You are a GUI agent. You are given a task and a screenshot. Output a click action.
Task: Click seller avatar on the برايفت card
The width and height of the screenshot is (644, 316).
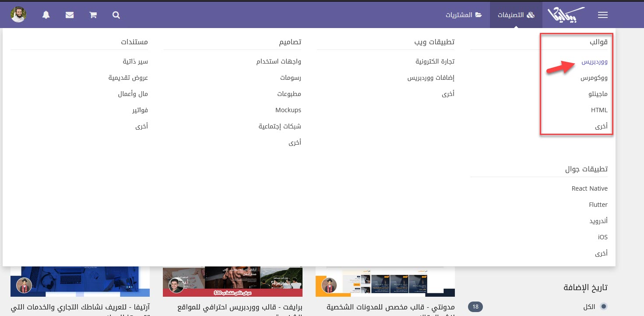click(x=176, y=285)
